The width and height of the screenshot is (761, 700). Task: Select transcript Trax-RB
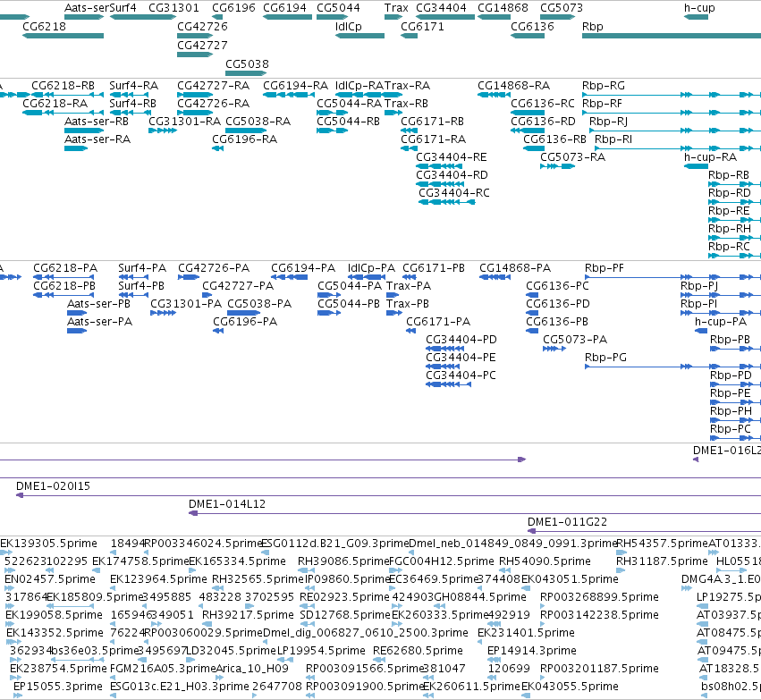[393, 113]
